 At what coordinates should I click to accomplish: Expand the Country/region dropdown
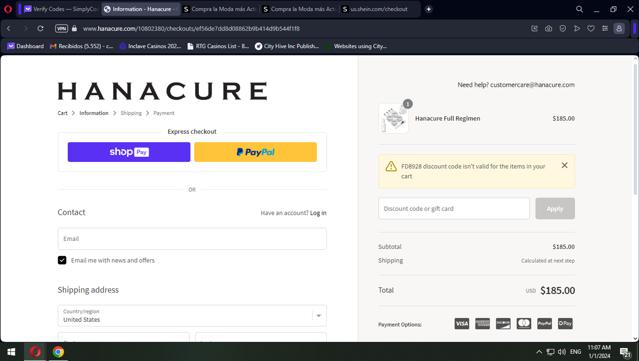[192, 316]
